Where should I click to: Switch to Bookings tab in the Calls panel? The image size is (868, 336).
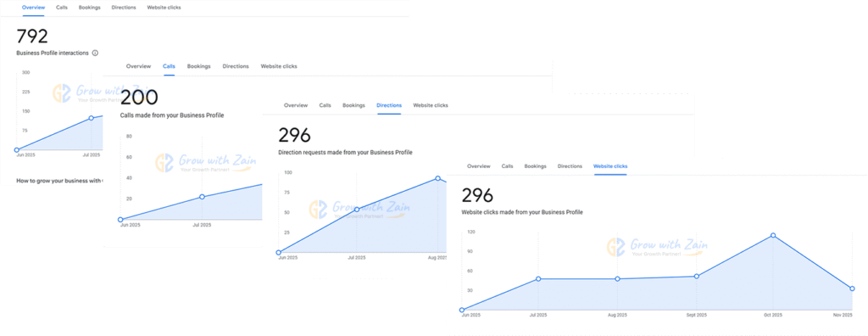198,66
